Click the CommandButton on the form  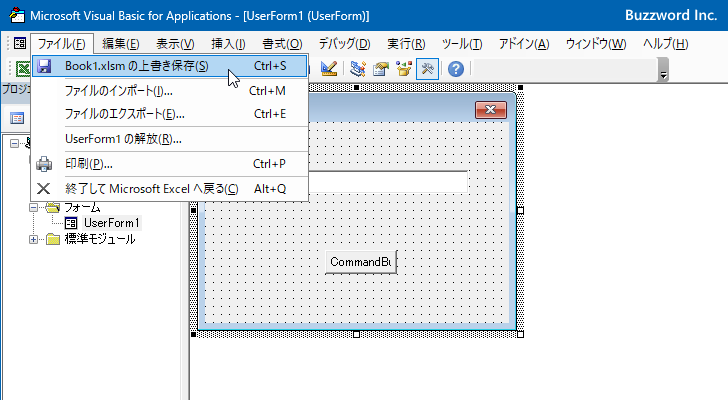pyautogui.click(x=361, y=262)
